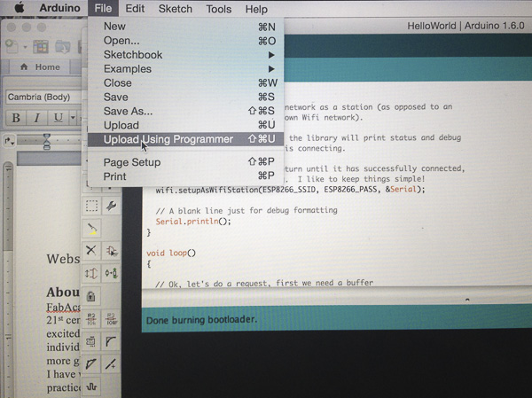Open the underline style dropdown arrow
532x398 pixels.
coord(73,118)
